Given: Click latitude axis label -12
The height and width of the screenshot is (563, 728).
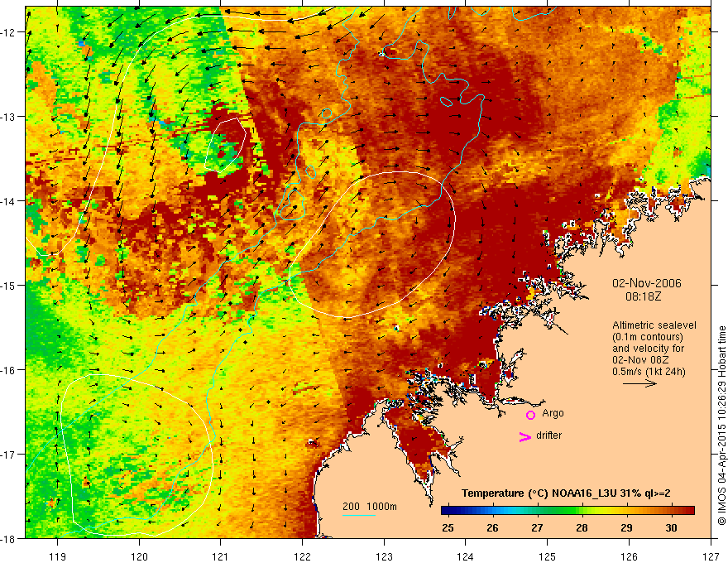Looking at the screenshot, I should pos(8,32).
